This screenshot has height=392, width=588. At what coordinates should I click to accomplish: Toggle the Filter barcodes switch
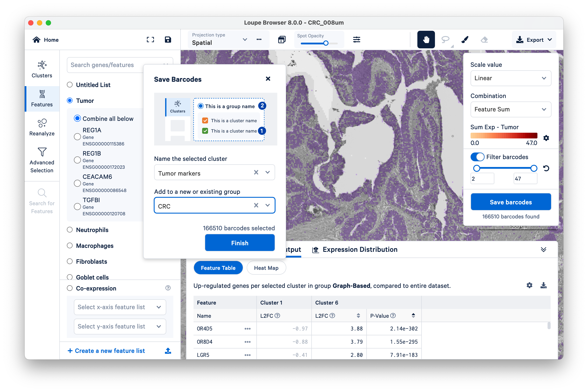coord(477,157)
